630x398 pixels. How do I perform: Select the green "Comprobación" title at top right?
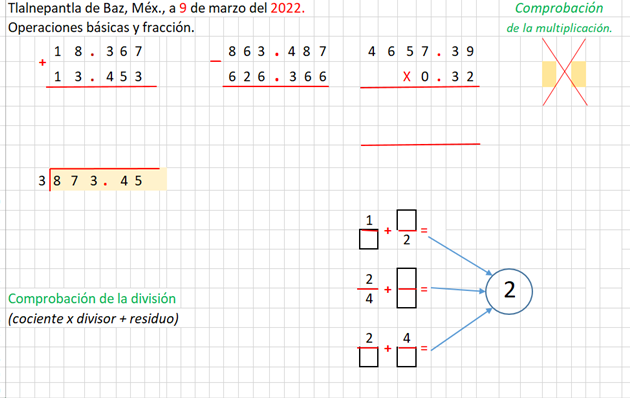(x=559, y=8)
